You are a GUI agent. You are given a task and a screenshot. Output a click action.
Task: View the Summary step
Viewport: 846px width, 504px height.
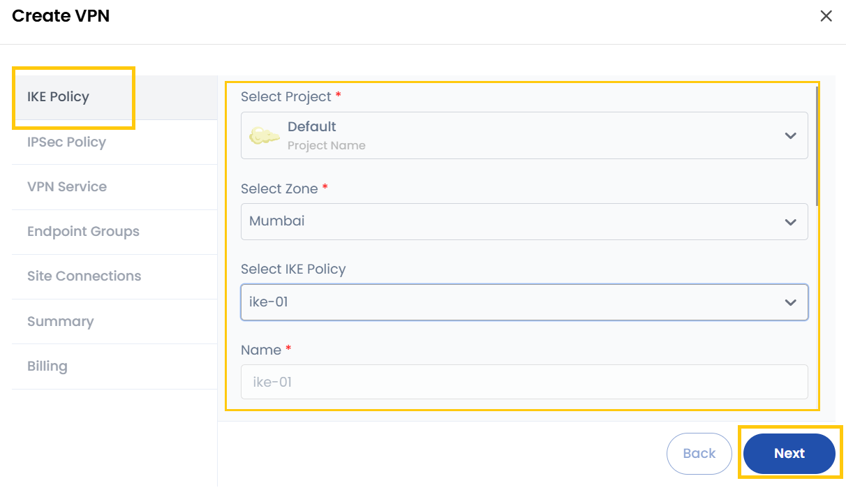pyautogui.click(x=60, y=322)
